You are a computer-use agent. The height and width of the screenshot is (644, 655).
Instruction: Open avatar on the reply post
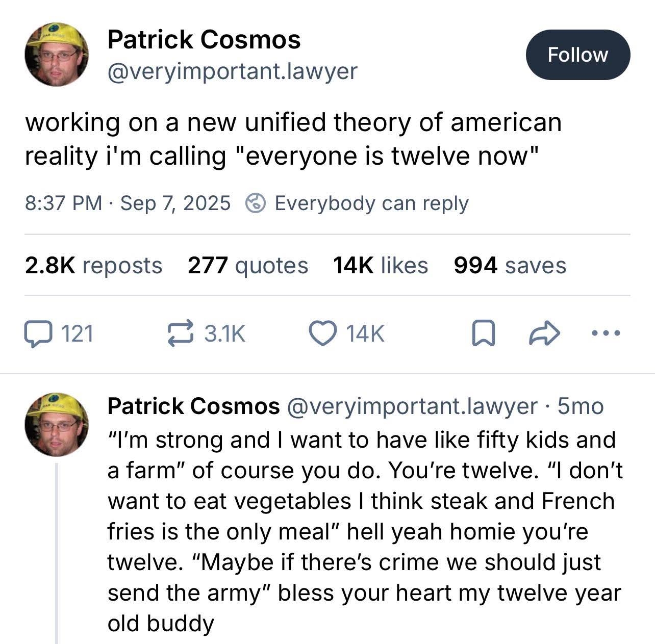click(57, 424)
